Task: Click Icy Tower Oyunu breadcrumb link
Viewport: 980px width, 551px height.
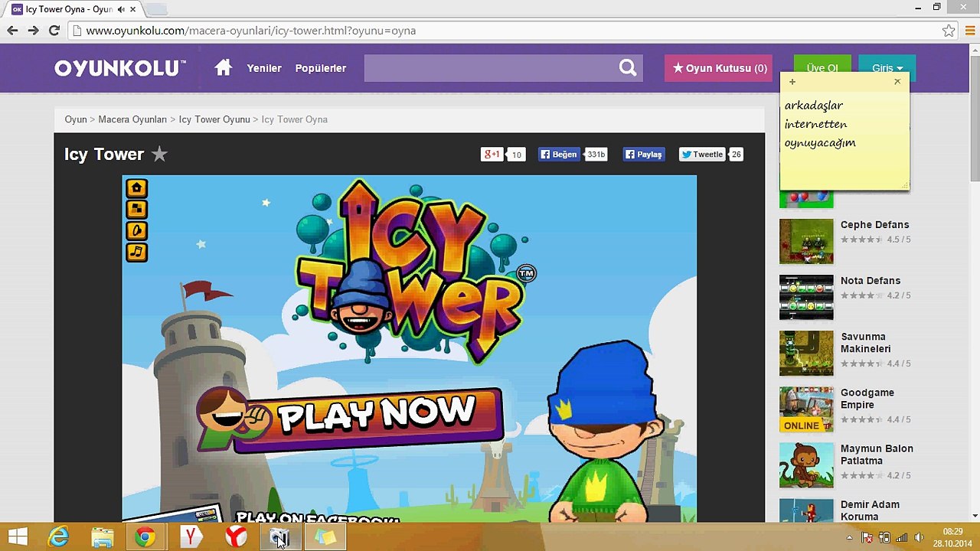Action: (214, 119)
